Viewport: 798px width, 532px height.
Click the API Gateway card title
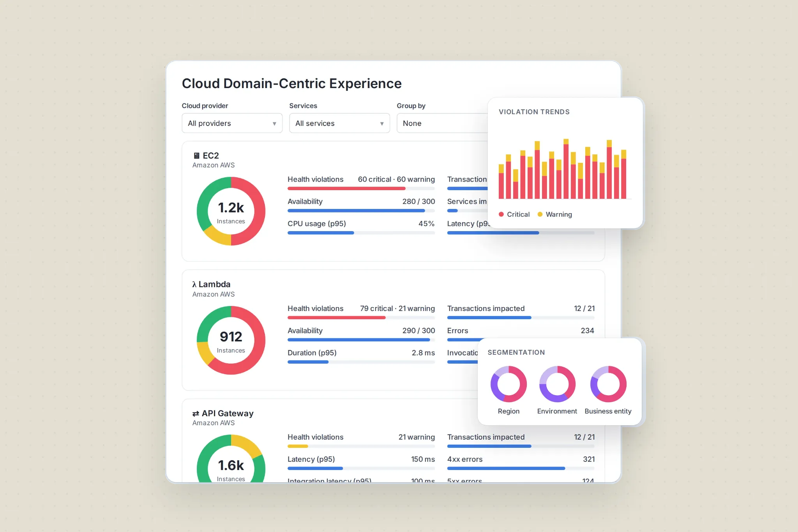pos(228,414)
